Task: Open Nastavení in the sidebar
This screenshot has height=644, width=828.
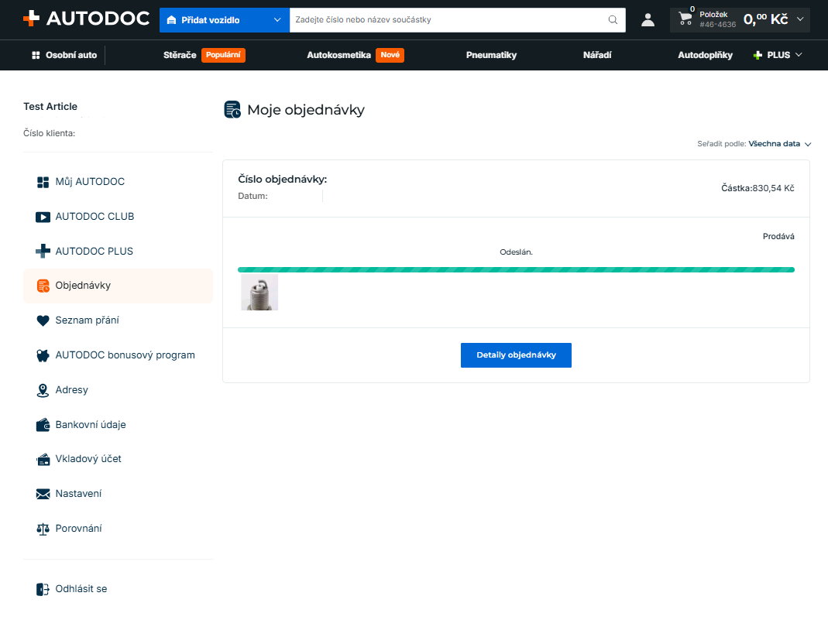Action: pos(78,494)
